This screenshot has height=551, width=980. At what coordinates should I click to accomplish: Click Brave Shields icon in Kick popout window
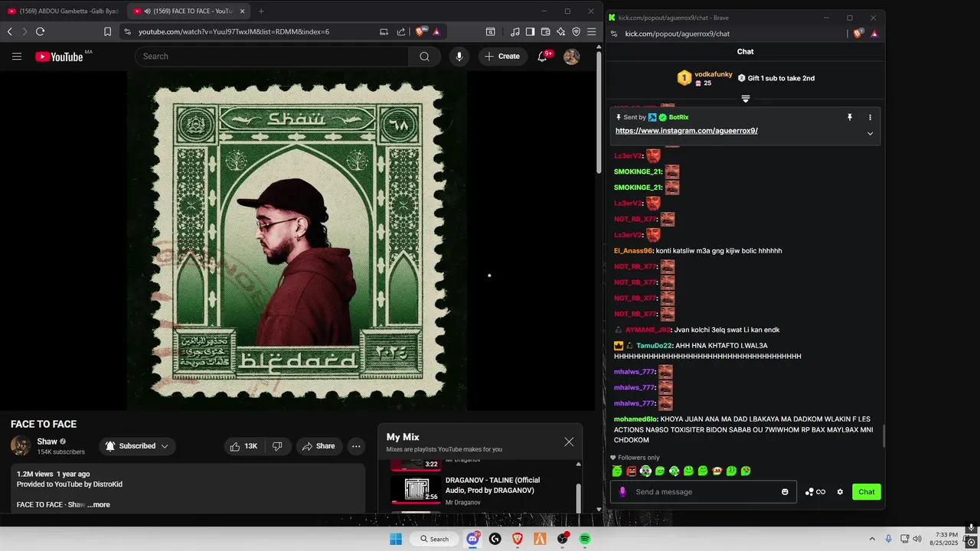[858, 34]
